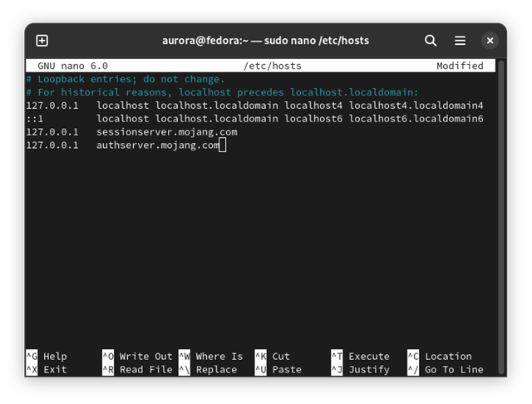
Task: Click the Modified status in nano's title bar
Action: (x=460, y=66)
